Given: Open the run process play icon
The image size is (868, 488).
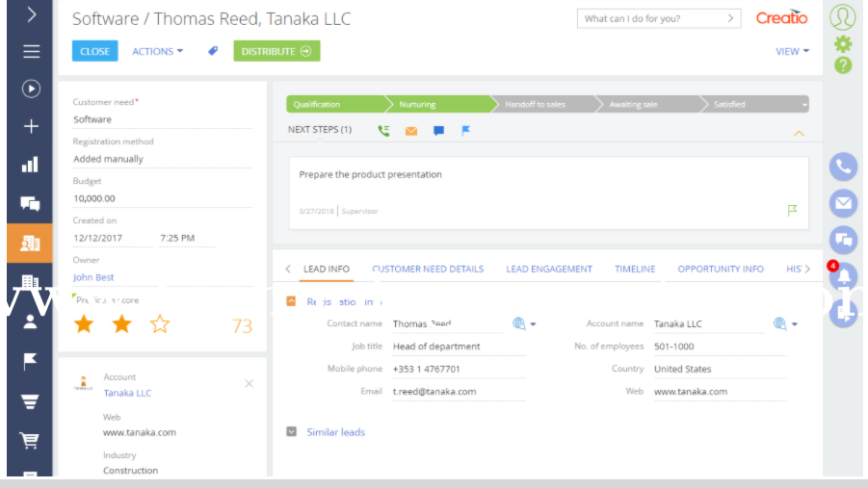Looking at the screenshot, I should tap(31, 89).
